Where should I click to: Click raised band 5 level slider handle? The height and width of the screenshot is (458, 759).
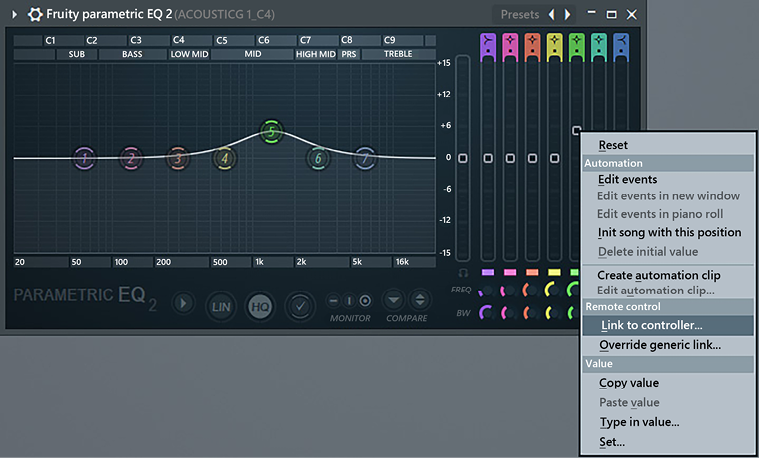576,131
